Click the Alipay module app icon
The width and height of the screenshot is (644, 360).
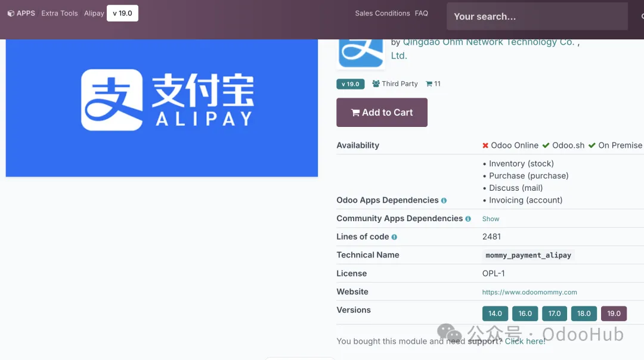[361, 53]
